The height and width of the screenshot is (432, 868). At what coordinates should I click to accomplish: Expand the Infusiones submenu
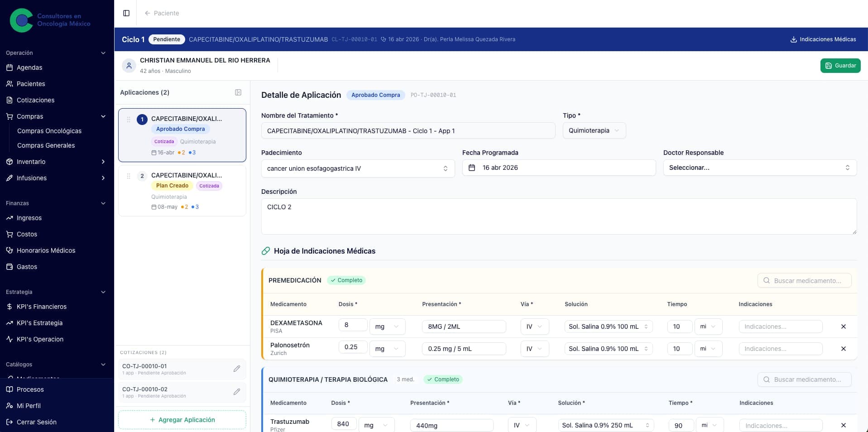point(103,178)
